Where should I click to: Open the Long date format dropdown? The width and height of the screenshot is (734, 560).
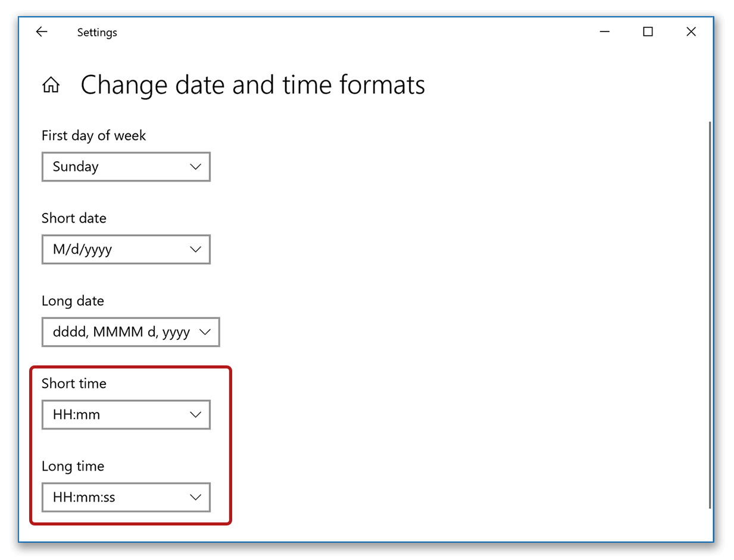[131, 332]
